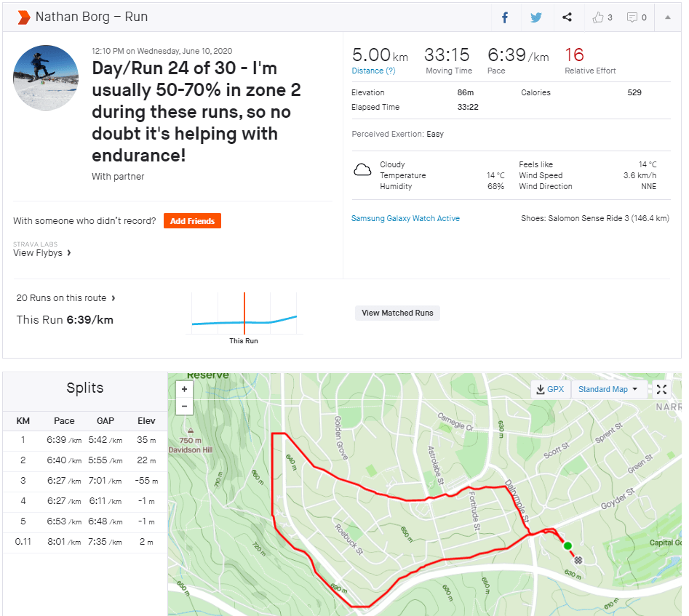Download the GPX file

click(x=550, y=389)
